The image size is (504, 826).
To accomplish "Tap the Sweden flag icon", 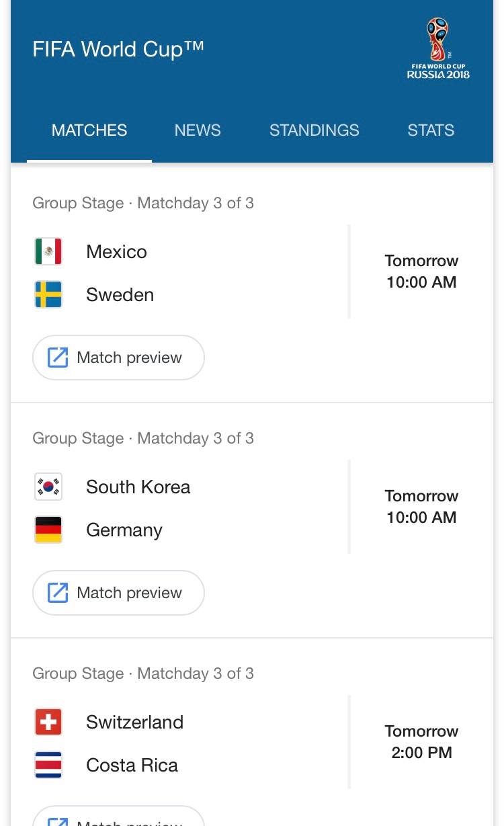I will pyautogui.click(x=48, y=294).
